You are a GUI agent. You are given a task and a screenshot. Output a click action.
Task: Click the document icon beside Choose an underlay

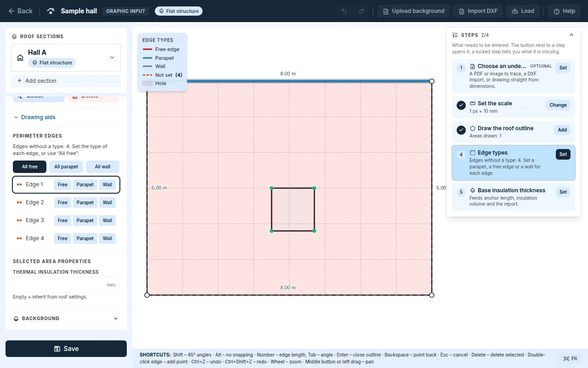click(x=473, y=66)
